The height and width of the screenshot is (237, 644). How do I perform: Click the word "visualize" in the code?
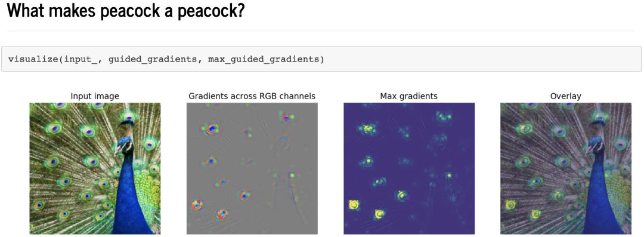pos(33,59)
